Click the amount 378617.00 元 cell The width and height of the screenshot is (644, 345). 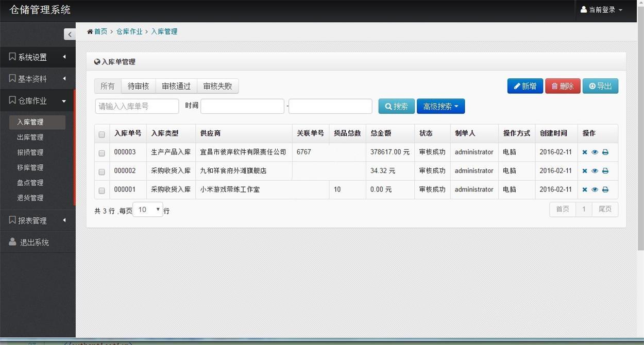tap(390, 152)
